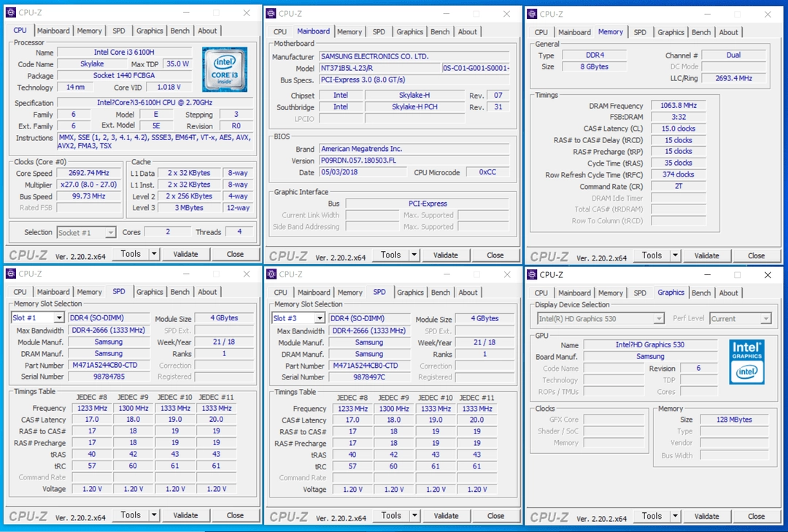Open the Graphics tab in the Mainboard window
Screen dimensions: 788x532
(409, 31)
